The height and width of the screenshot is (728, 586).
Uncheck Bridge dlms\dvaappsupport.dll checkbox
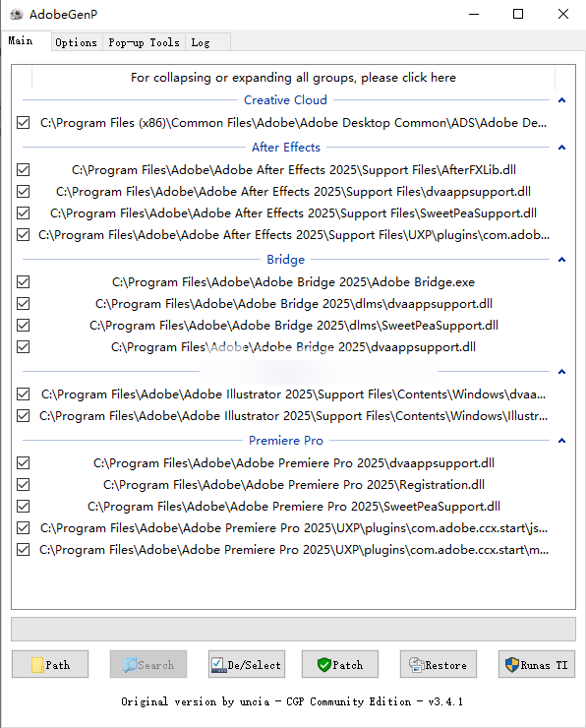[24, 304]
